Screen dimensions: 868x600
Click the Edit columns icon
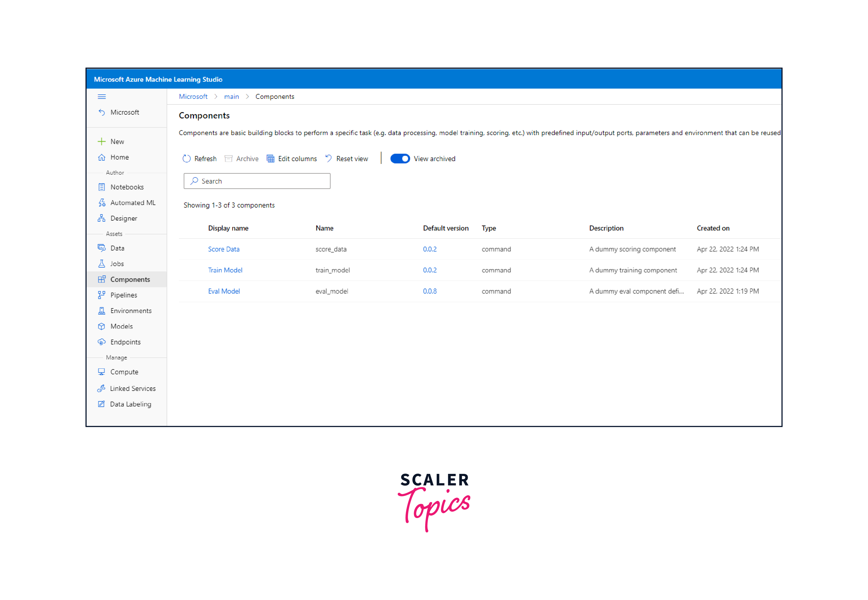(270, 159)
